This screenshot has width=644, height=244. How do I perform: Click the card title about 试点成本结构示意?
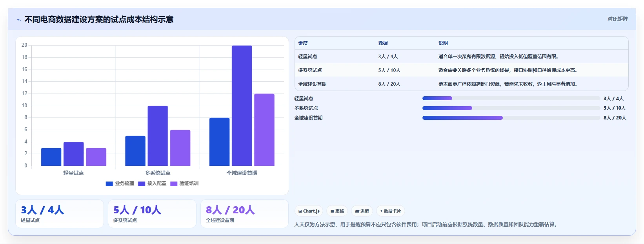pos(99,19)
